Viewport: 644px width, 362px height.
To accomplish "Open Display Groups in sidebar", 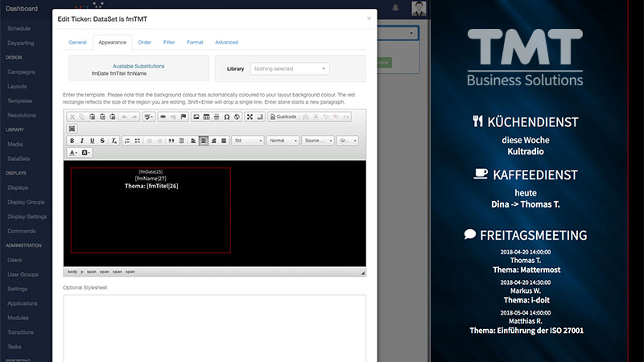I will 26,203.
